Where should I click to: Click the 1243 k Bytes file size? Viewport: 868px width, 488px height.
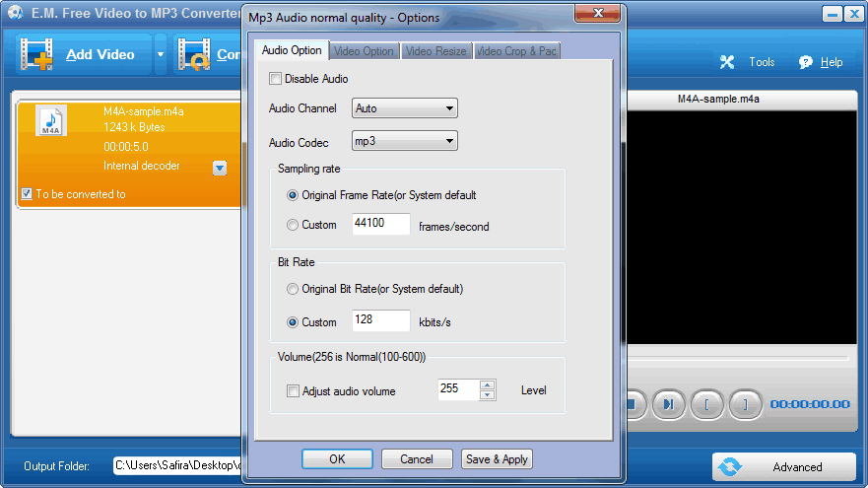(135, 127)
